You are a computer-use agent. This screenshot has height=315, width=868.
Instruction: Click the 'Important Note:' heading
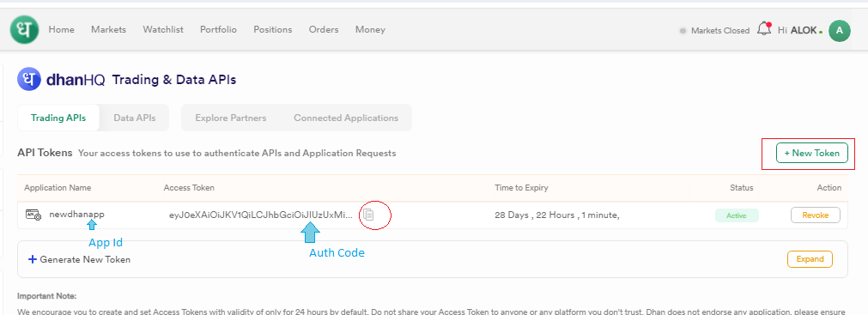(47, 296)
